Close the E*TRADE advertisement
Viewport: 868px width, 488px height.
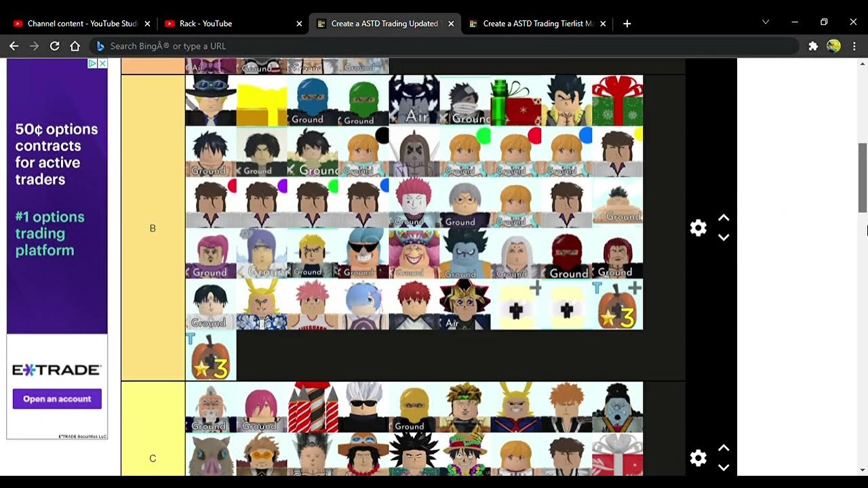[103, 64]
